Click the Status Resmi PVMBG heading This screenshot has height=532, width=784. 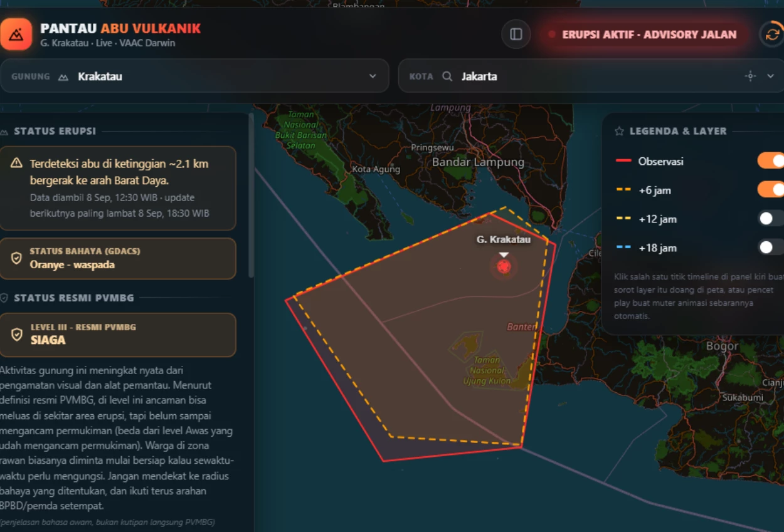coord(74,298)
